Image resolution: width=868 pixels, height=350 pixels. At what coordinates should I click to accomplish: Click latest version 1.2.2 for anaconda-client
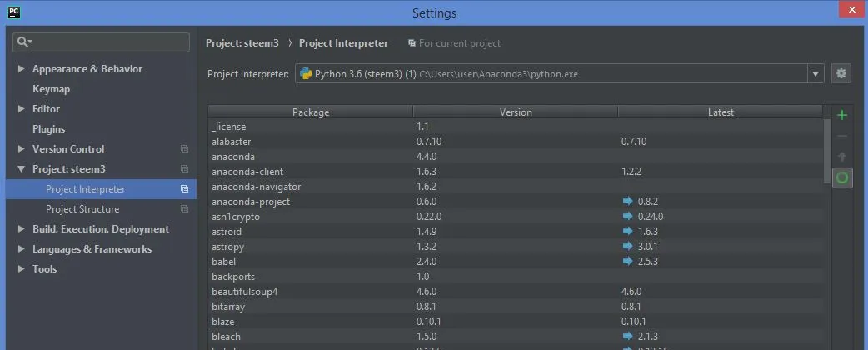coord(631,172)
